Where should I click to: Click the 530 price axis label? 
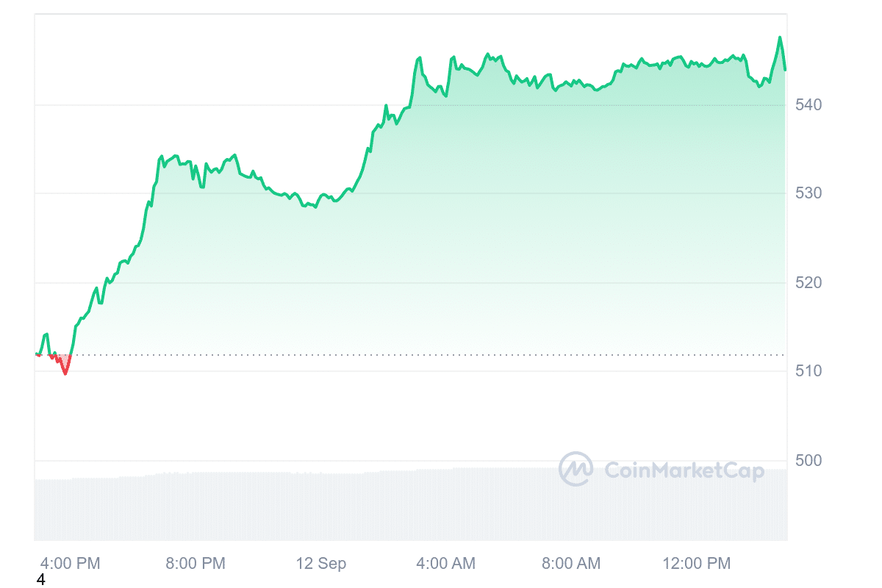pos(808,193)
